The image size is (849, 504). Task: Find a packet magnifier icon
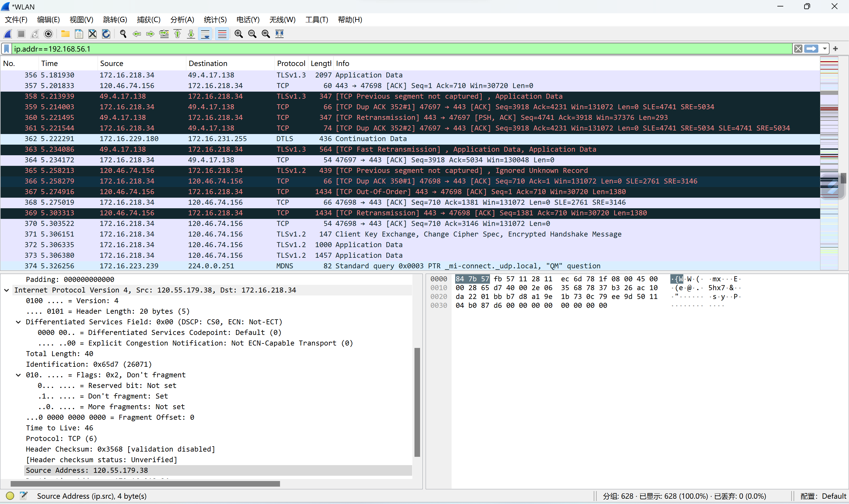coord(123,34)
